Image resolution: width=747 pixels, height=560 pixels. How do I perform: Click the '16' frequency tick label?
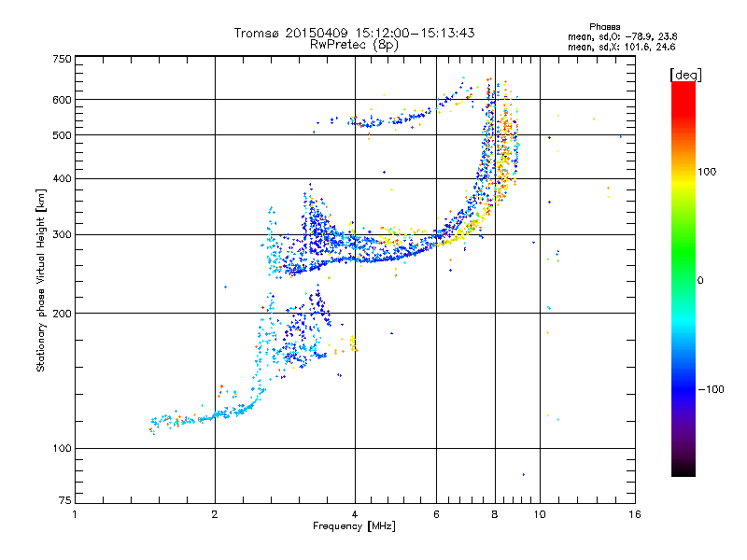pyautogui.click(x=635, y=514)
